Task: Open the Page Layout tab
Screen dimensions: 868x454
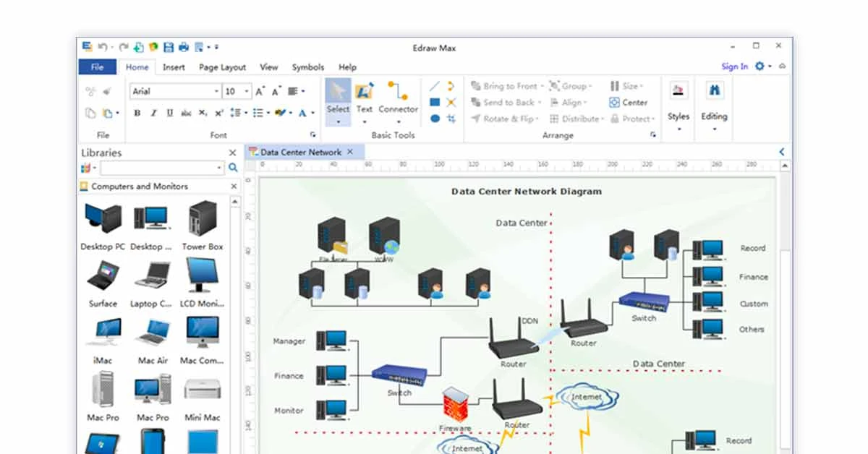Action: click(221, 67)
